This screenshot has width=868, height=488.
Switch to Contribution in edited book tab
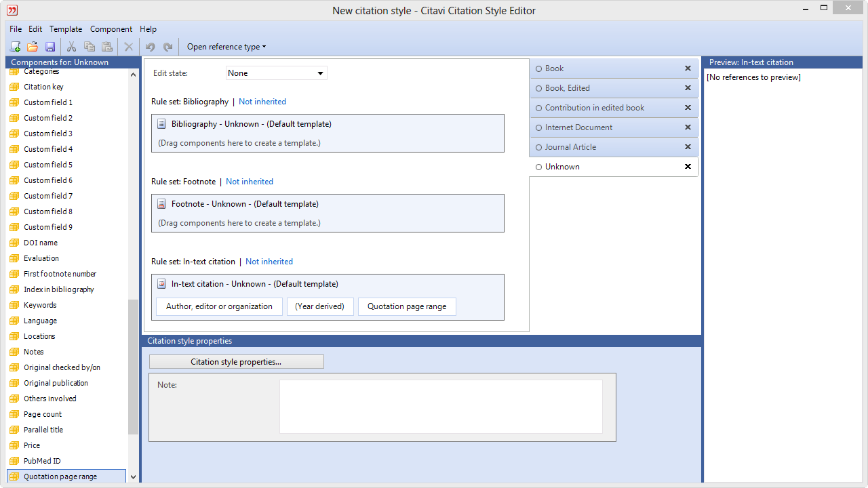click(x=614, y=108)
